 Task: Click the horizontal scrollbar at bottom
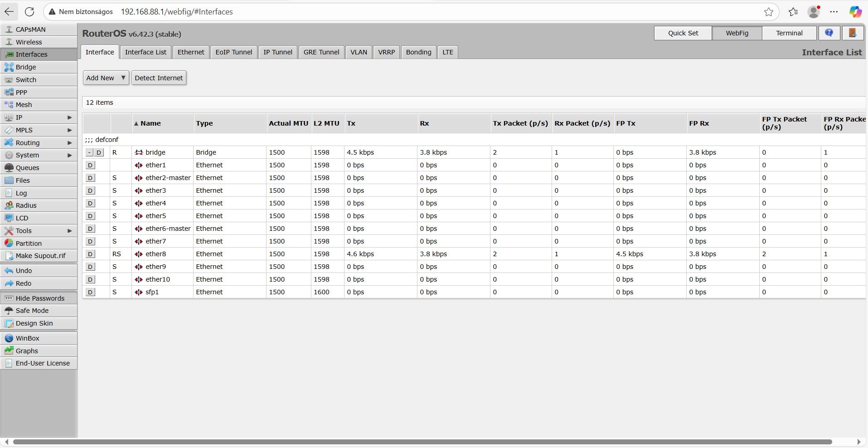(x=422, y=442)
